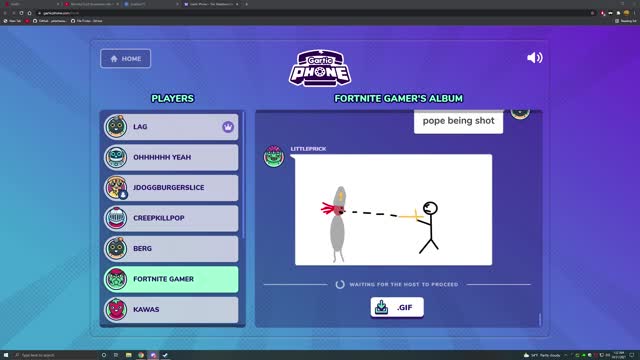The image size is (640, 360).
Task: Click the KAWAS player name
Action: click(x=146, y=309)
